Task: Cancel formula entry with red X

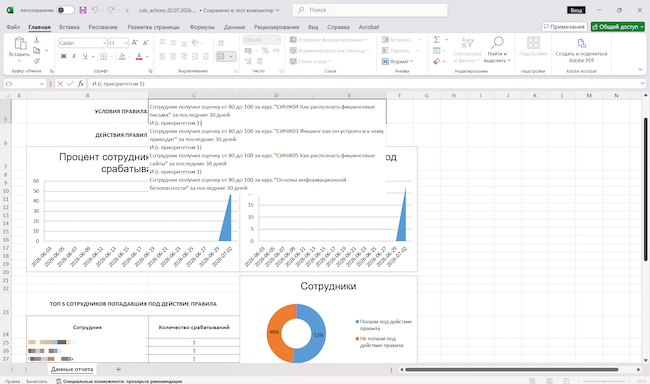Action: (60, 84)
